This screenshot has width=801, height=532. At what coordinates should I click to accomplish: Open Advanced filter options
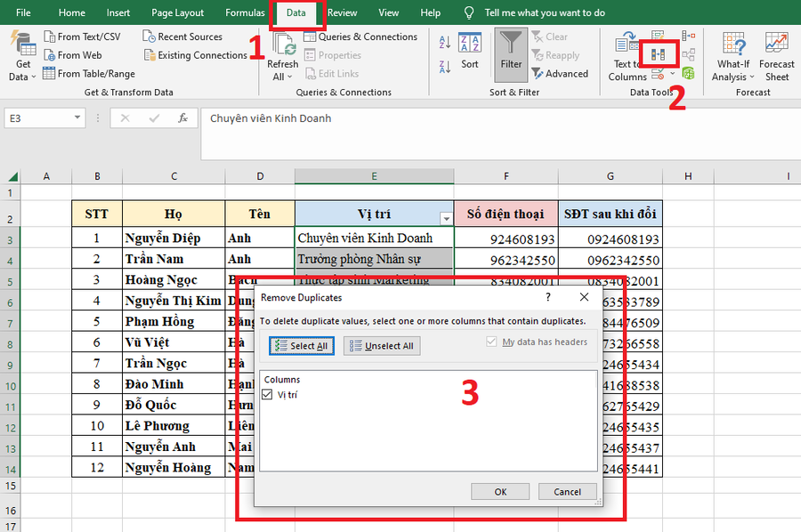coord(560,74)
